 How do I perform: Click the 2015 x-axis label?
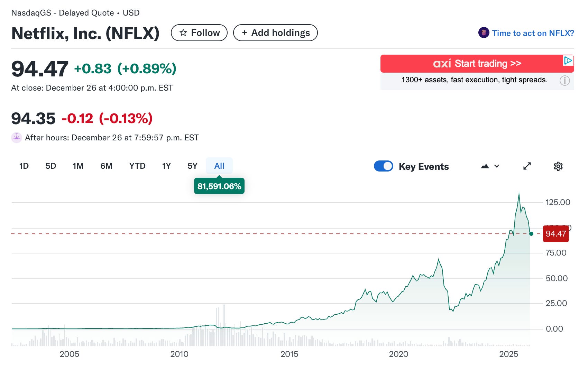point(289,354)
